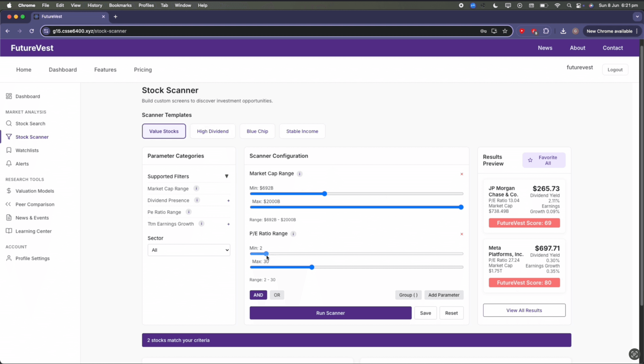Open the Watchlists bookmark item

22,150
